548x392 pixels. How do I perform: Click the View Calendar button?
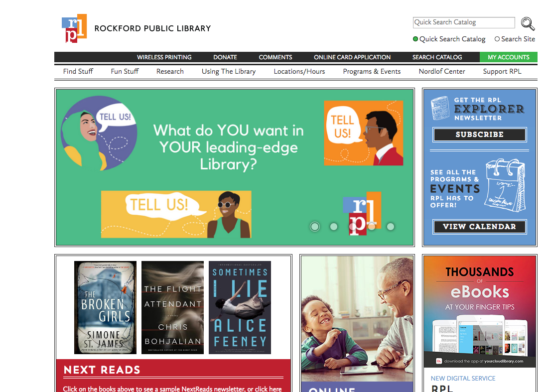[479, 227]
